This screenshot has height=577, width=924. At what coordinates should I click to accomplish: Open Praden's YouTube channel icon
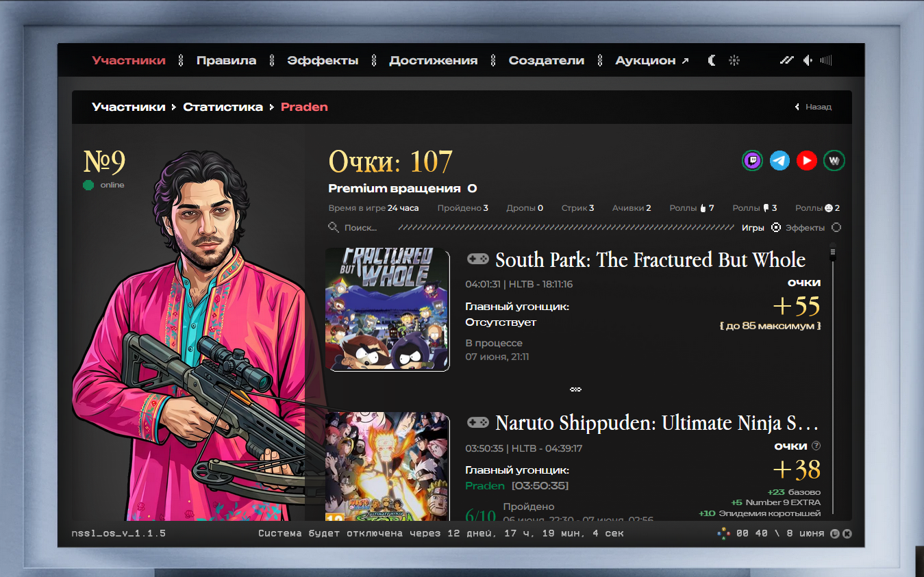click(x=807, y=161)
